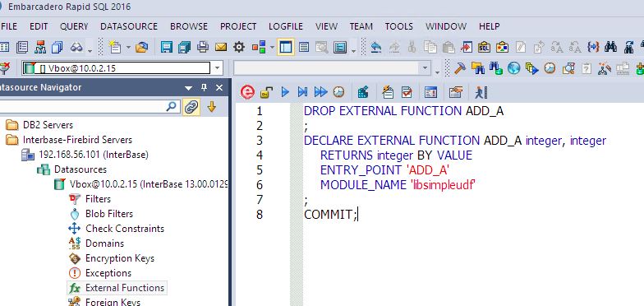This screenshot has height=306, width=644.
Task: Click the Execute From Cursor double-arrow icon
Action: (x=320, y=92)
